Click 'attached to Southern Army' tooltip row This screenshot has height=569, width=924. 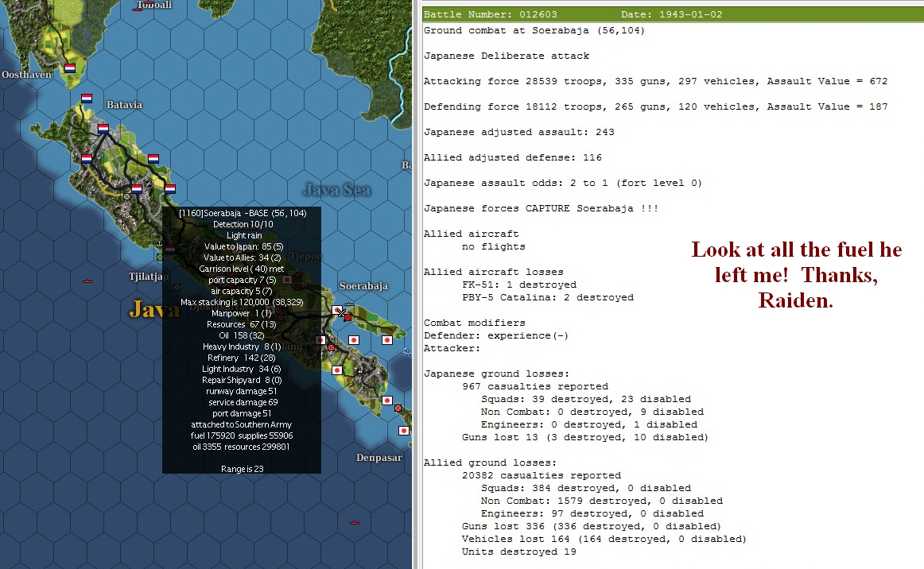click(241, 424)
